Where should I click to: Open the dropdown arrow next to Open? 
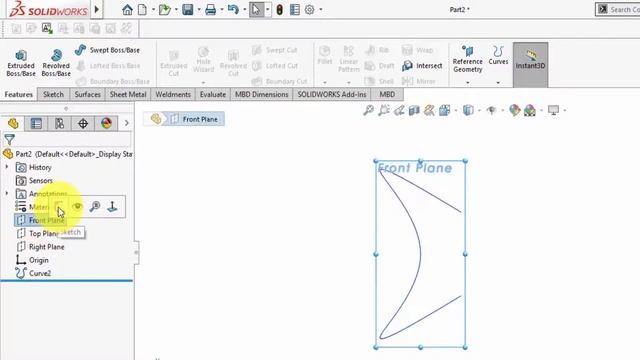tap(176, 9)
